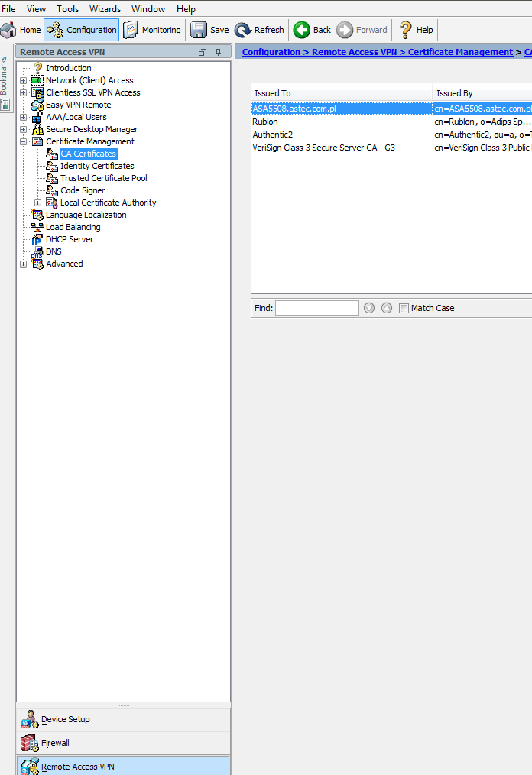Open the Tools menu
This screenshot has height=775, width=532.
tap(67, 9)
